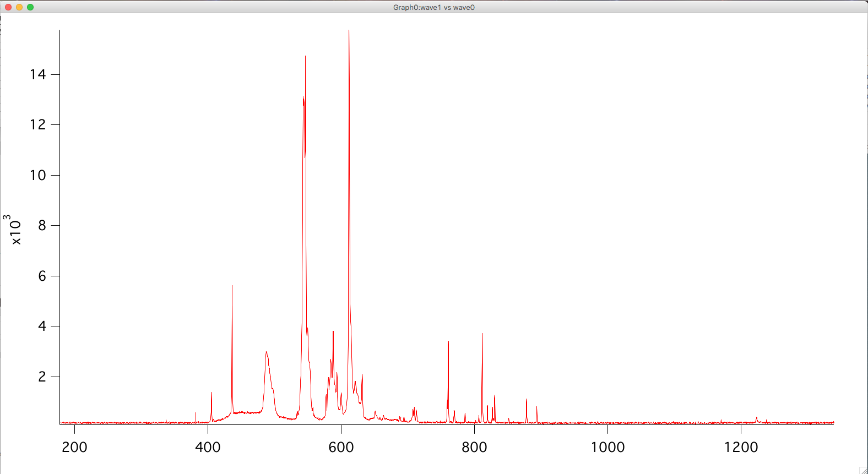Screen dimensions: 868x474
Task: Minimize the graph window using yellow button
Action: 19,7
